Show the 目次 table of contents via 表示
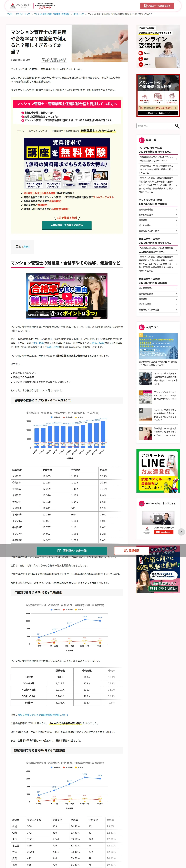 26,247
